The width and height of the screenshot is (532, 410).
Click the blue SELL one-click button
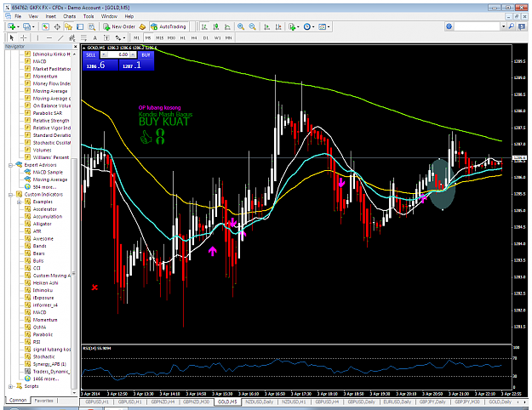pyautogui.click(x=90, y=54)
